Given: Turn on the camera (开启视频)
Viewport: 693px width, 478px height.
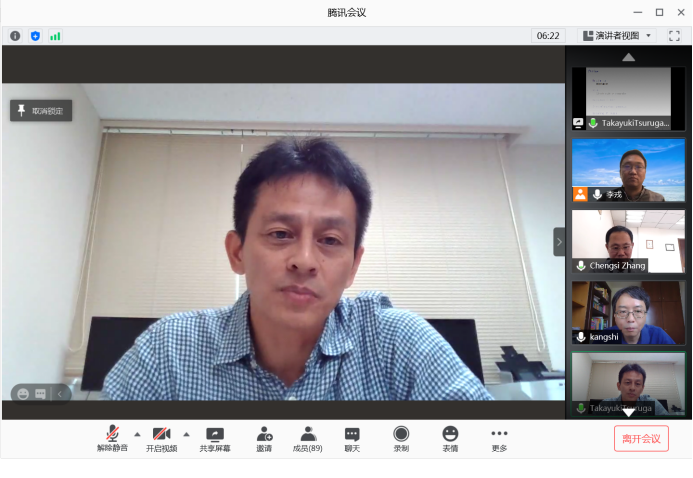Looking at the screenshot, I should tap(161, 438).
